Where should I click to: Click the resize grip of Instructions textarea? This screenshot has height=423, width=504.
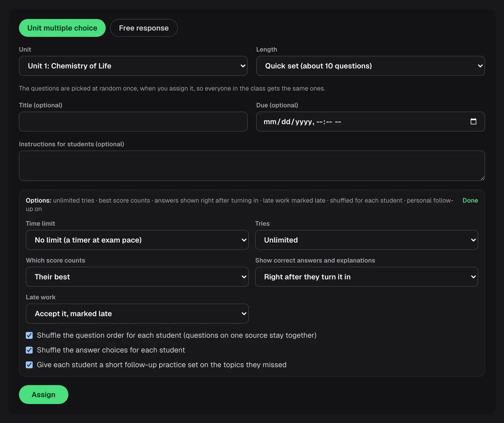point(482,178)
